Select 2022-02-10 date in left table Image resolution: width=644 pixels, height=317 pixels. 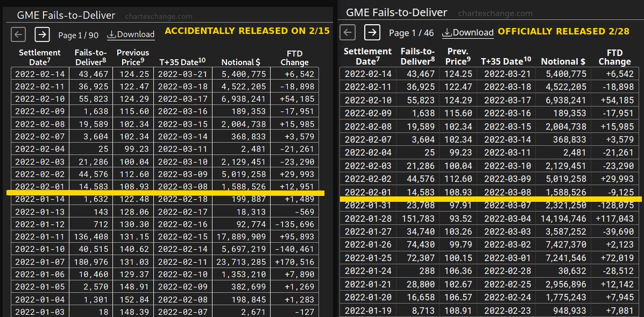pos(40,100)
